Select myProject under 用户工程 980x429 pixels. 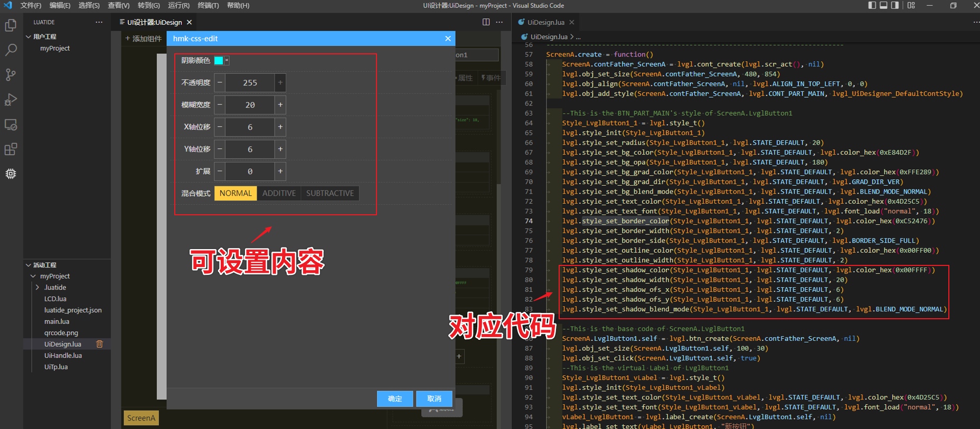point(55,48)
